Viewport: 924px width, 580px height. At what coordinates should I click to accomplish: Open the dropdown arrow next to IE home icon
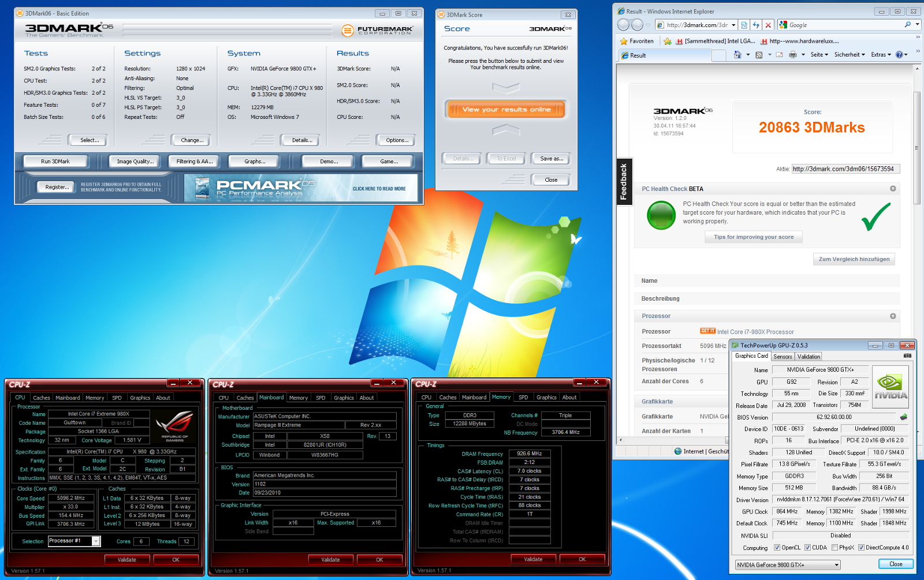(748, 55)
